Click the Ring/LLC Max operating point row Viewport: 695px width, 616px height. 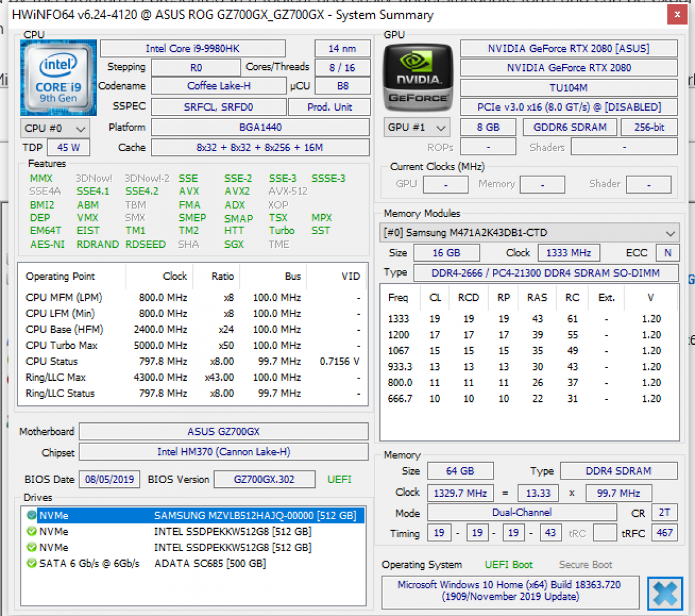click(193, 377)
